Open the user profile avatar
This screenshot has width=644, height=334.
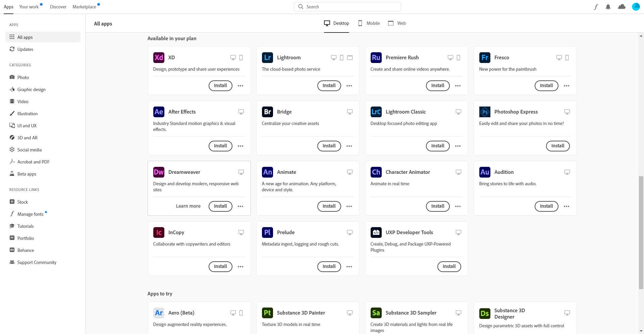[x=636, y=7]
